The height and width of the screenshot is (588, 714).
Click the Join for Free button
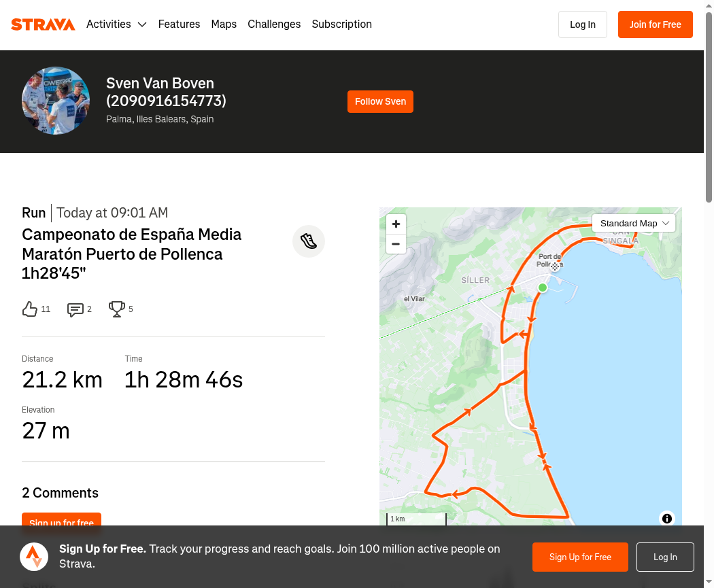[x=656, y=24]
